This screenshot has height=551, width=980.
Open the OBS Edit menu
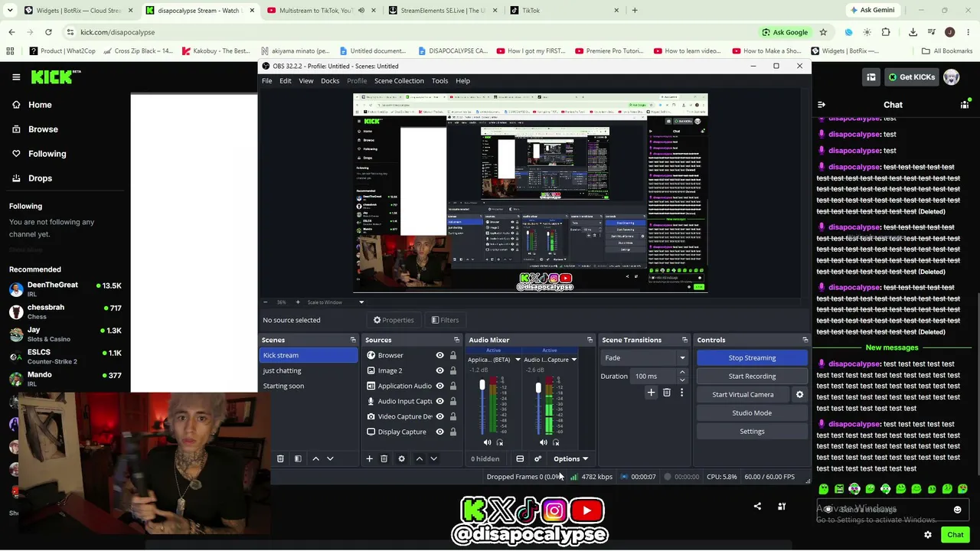pos(286,80)
